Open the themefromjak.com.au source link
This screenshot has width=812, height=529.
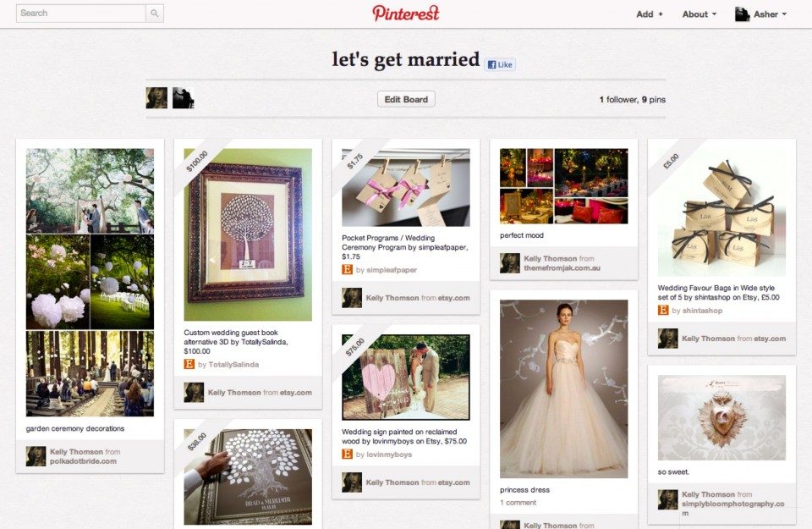562,267
